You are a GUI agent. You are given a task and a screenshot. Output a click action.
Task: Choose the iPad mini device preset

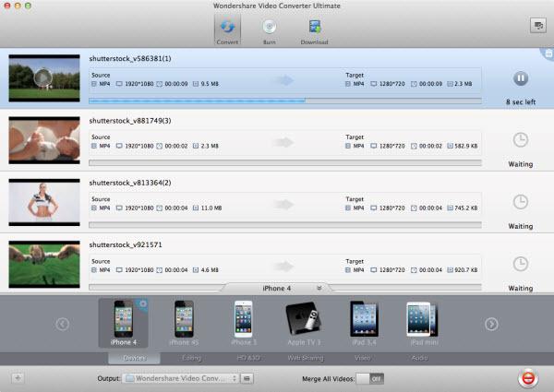pos(424,323)
